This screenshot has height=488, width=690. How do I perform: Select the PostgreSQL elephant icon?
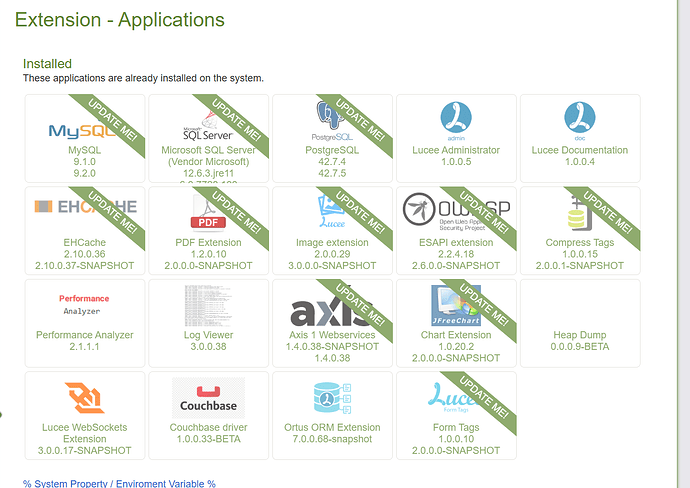[x=332, y=118]
